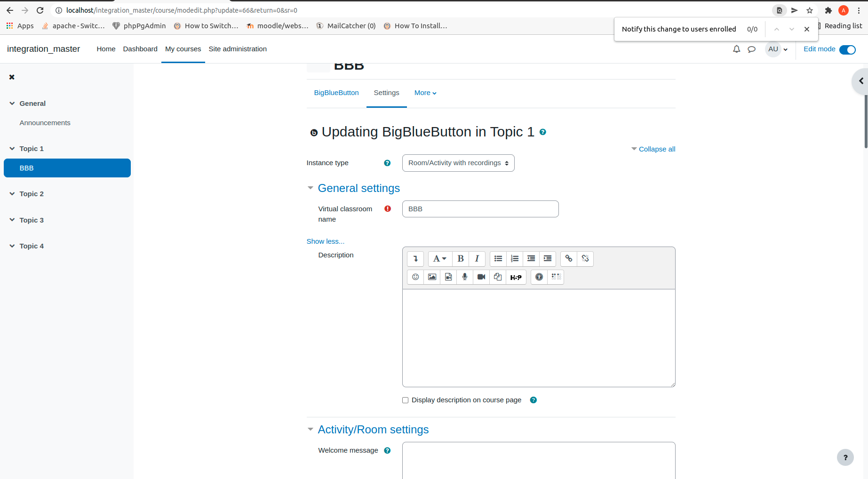Viewport: 868px width, 479px height.
Task: Check Display description on course page
Action: click(x=405, y=400)
